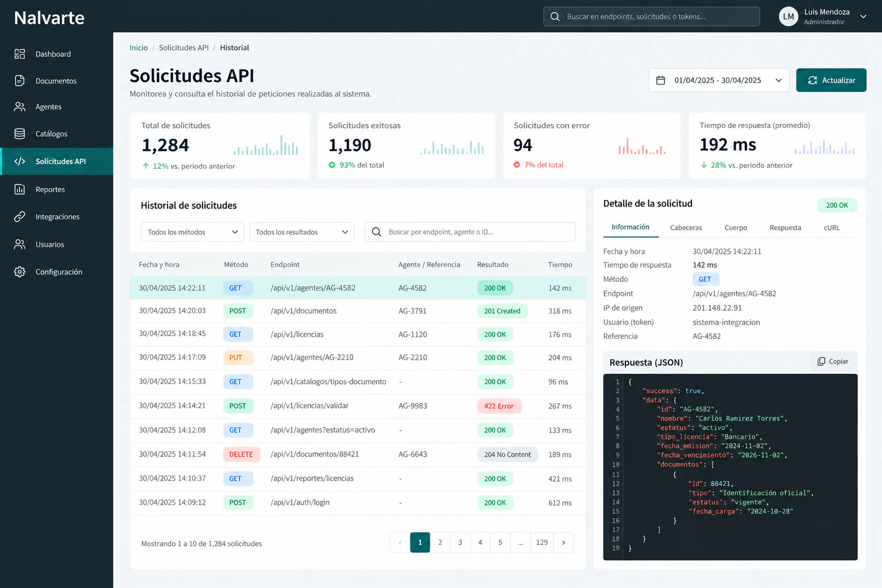Click Solicitudes API in breadcrumb
The height and width of the screenshot is (588, 882).
pos(184,48)
